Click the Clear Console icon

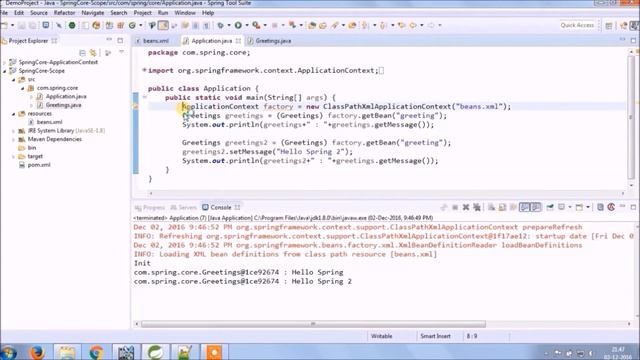pyautogui.click(x=491, y=207)
